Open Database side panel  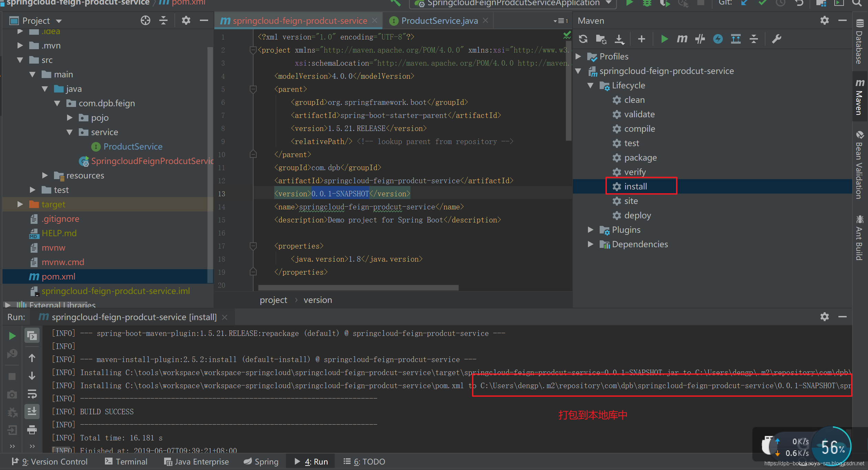click(860, 43)
